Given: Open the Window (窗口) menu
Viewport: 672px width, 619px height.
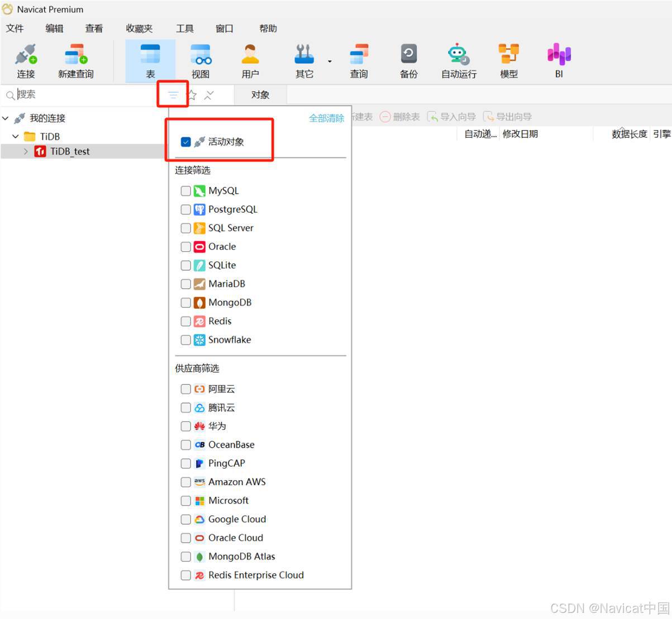Looking at the screenshot, I should (225, 28).
